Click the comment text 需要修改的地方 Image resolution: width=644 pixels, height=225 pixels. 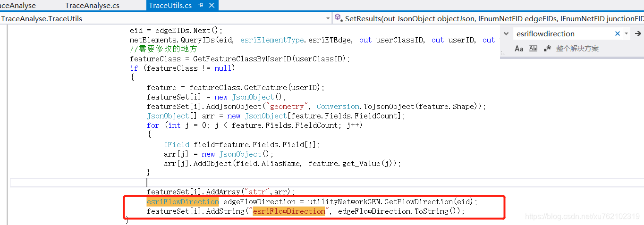click(164, 49)
